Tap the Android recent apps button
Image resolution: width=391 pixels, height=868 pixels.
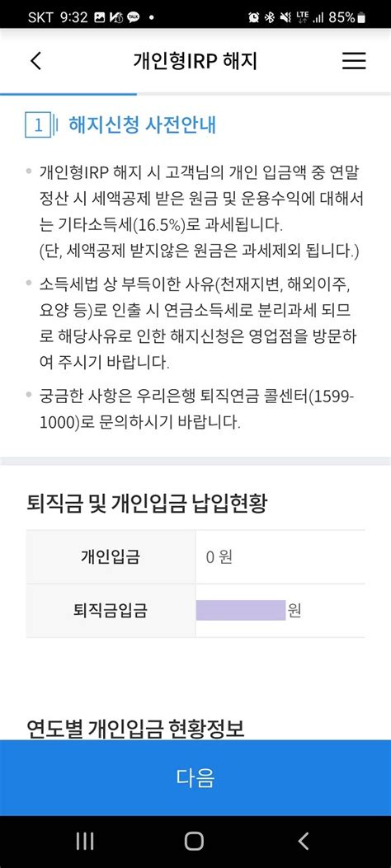click(85, 842)
